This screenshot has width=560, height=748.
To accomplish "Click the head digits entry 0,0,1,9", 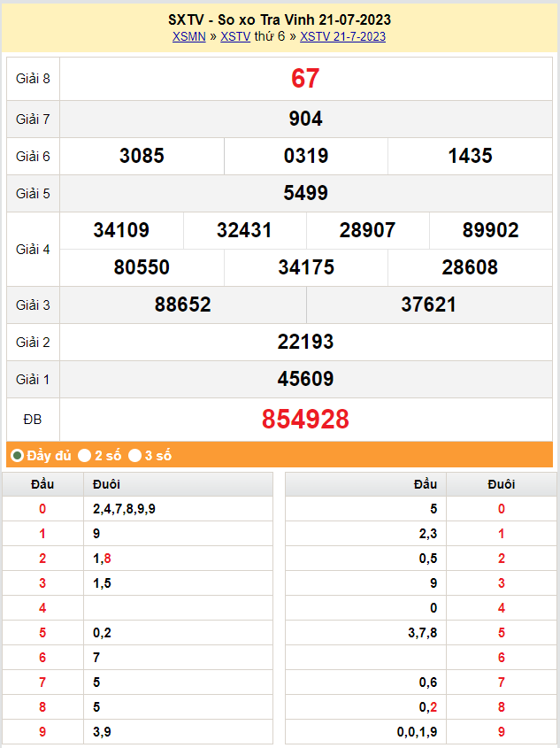I will point(417,732).
